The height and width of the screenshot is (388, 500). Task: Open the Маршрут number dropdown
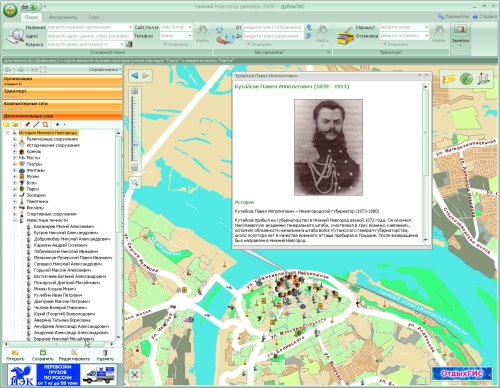[426, 27]
